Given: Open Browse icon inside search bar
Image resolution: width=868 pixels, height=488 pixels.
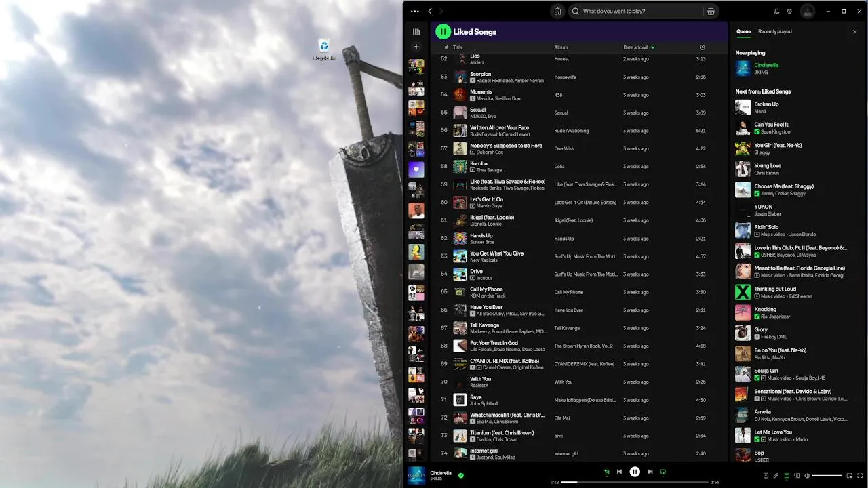Looking at the screenshot, I should pyautogui.click(x=711, y=12).
